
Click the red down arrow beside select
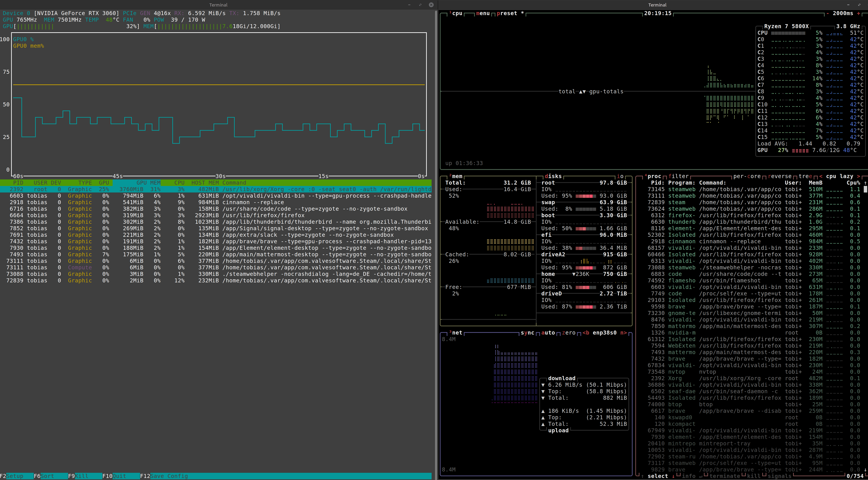pos(673,476)
